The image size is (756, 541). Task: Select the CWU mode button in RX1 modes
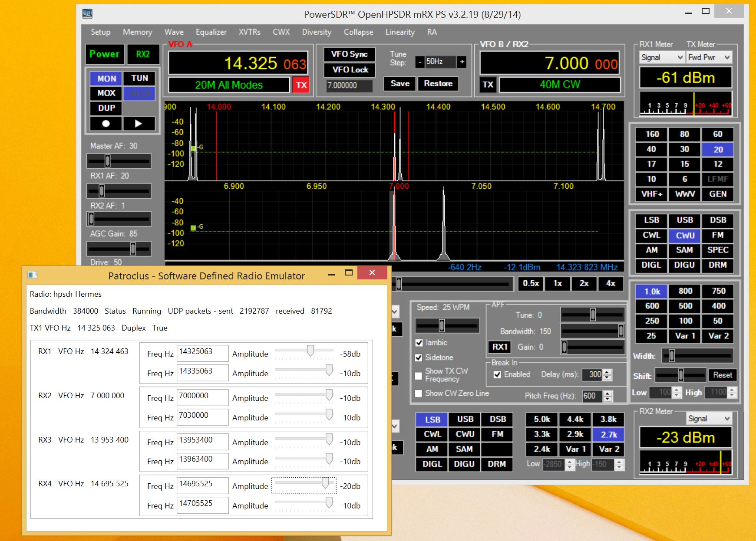pyautogui.click(x=685, y=235)
